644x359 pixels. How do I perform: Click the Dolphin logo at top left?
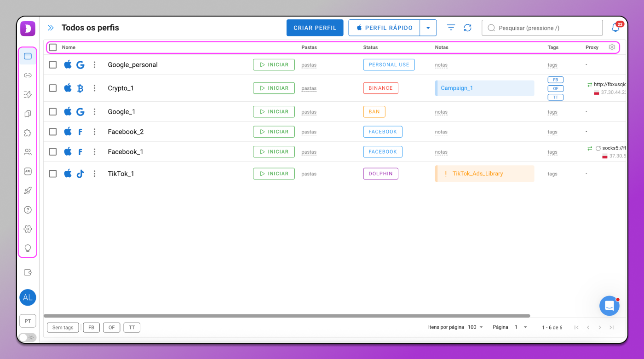tap(28, 29)
